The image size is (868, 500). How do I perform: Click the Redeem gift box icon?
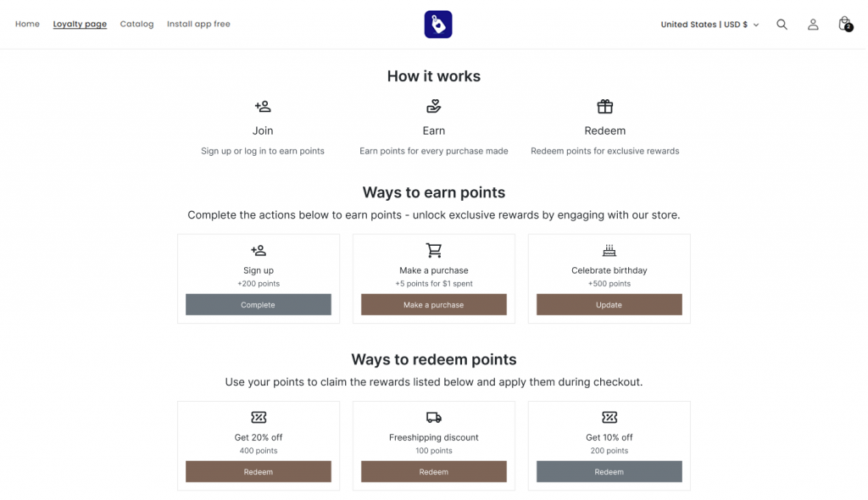click(605, 107)
